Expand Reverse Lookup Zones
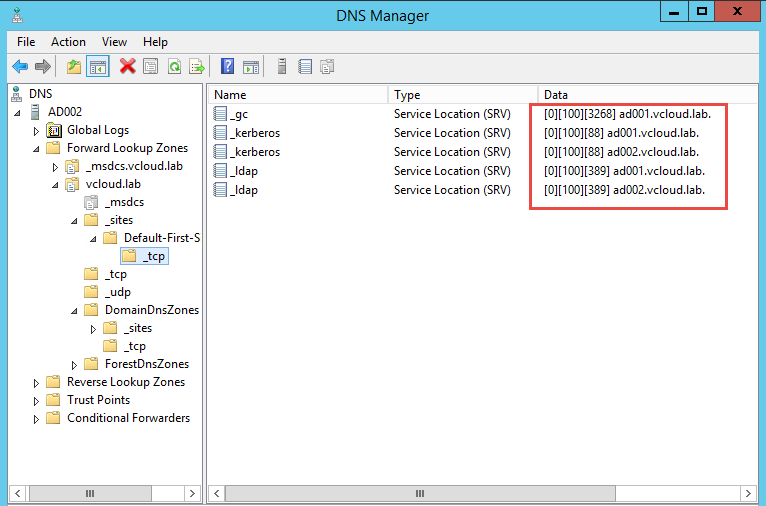This screenshot has height=506, width=766. point(36,383)
